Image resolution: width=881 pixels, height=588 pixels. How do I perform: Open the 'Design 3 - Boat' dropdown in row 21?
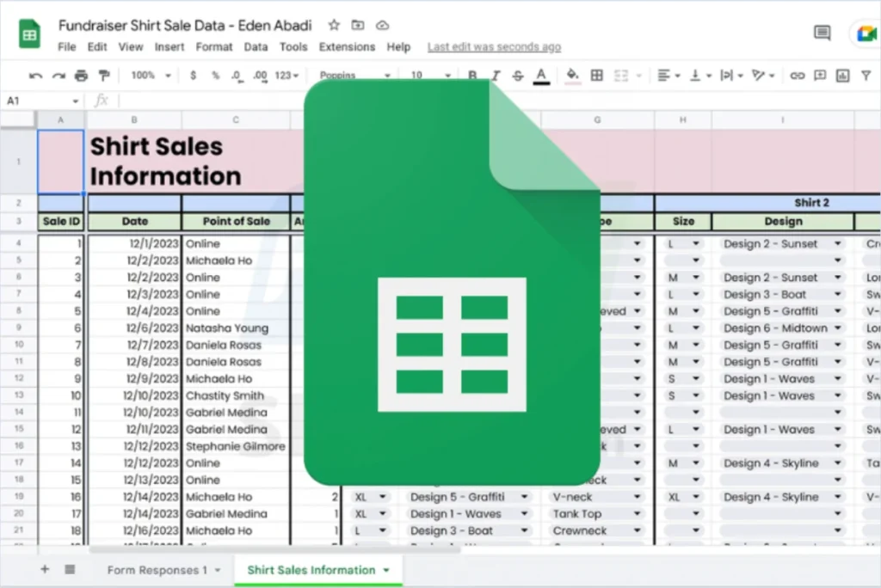click(524, 530)
